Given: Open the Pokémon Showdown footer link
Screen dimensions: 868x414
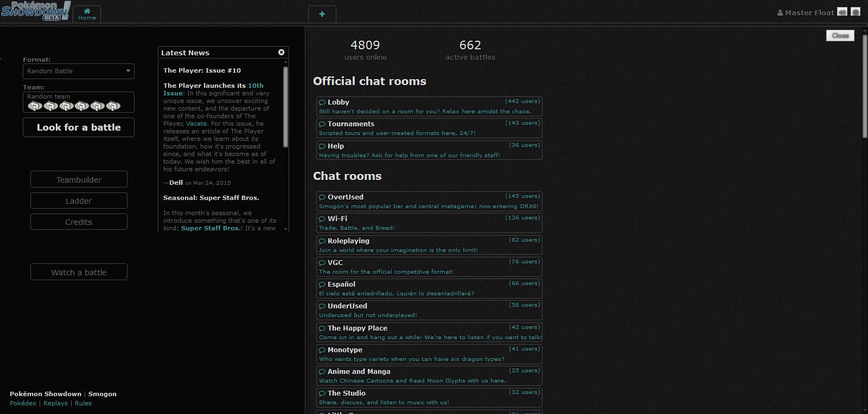Looking at the screenshot, I should point(46,394).
